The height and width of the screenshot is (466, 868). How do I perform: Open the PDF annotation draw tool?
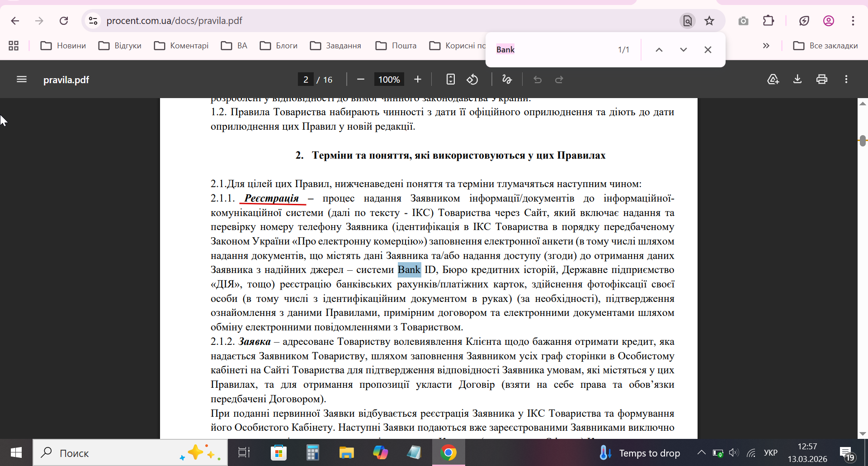pos(507,80)
